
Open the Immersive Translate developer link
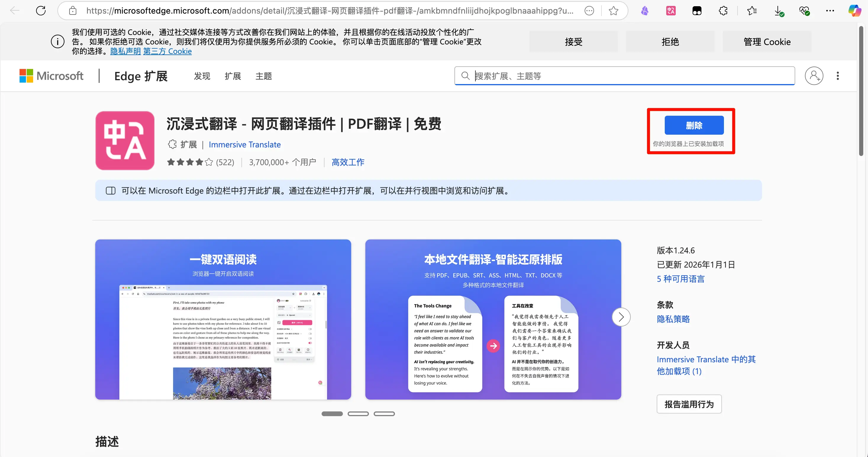point(245,144)
